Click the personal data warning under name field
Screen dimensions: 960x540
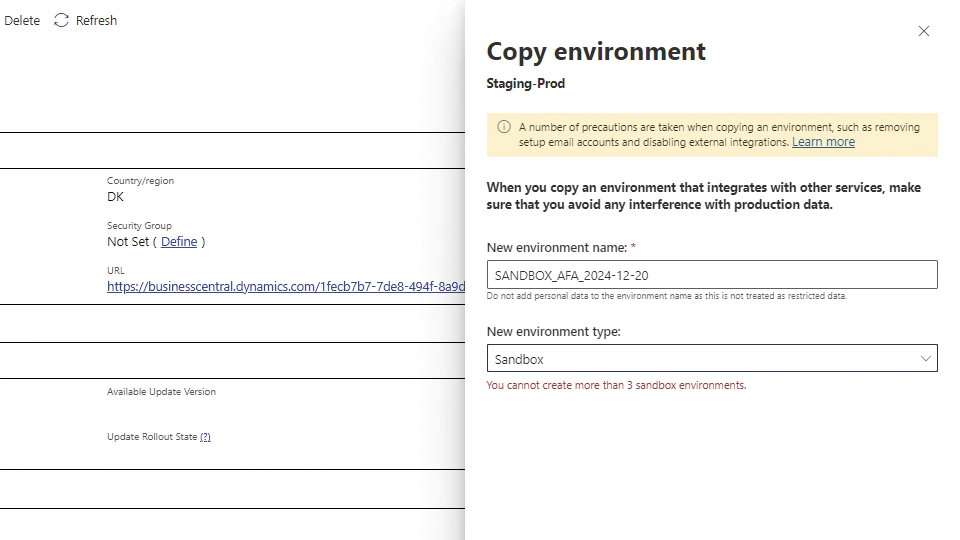coord(666,296)
